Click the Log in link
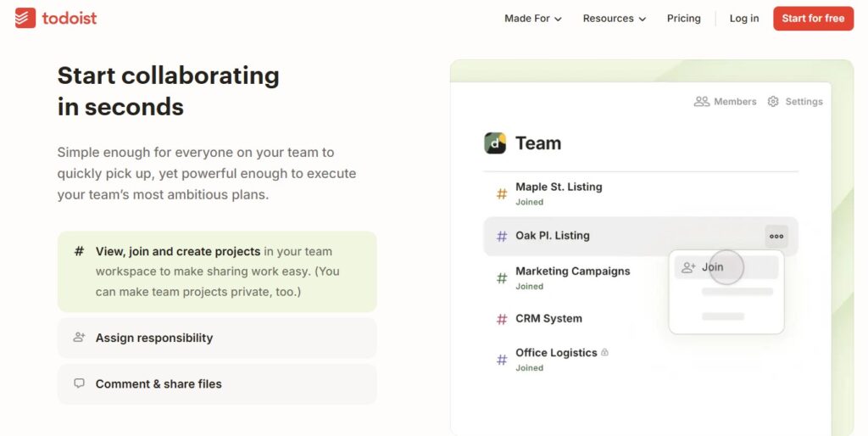The height and width of the screenshot is (436, 868). 744,19
